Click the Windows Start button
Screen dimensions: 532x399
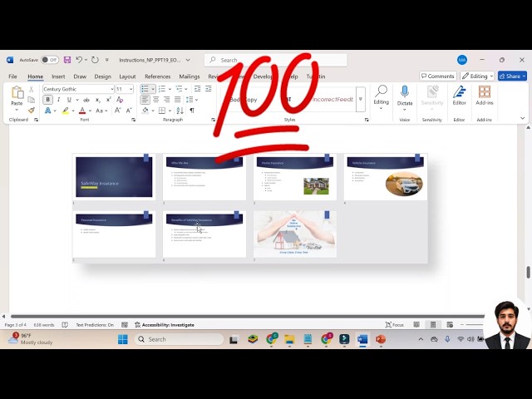(123, 339)
